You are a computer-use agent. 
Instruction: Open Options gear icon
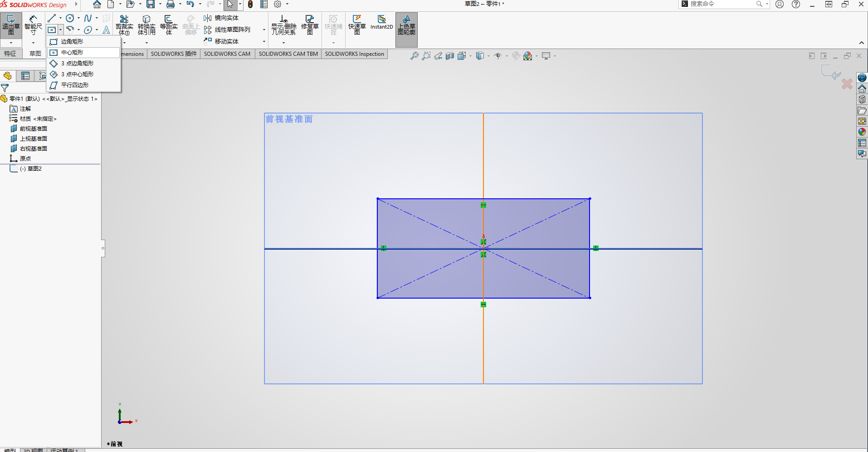coord(278,4)
